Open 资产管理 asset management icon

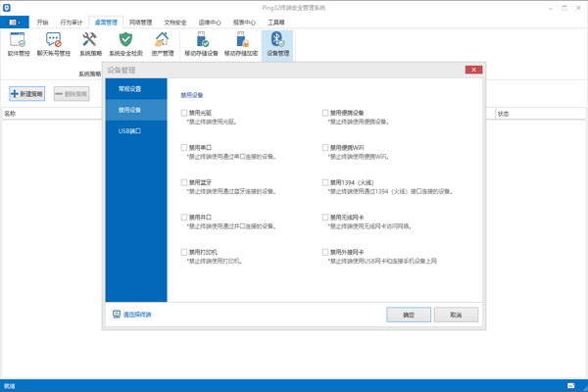(x=162, y=42)
